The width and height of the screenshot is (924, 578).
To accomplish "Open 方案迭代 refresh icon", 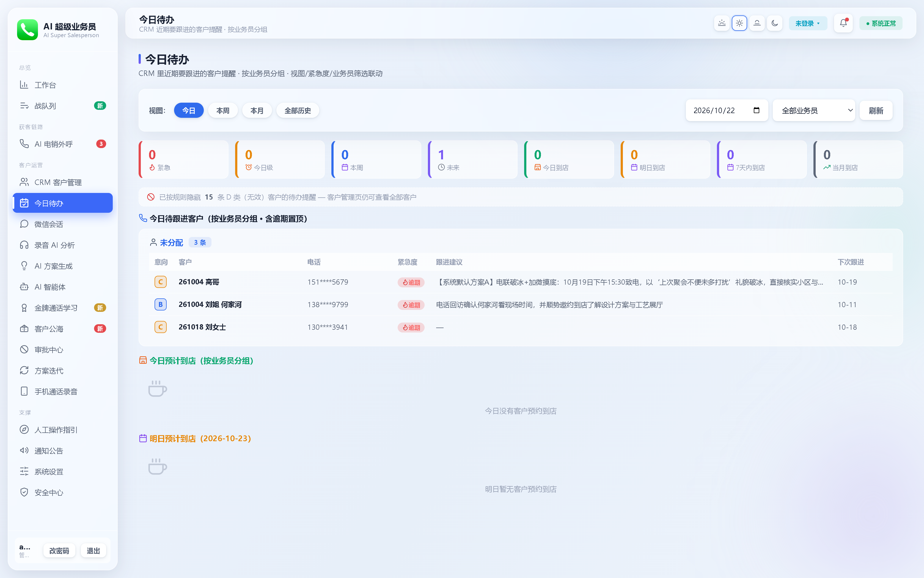I will pyautogui.click(x=24, y=370).
